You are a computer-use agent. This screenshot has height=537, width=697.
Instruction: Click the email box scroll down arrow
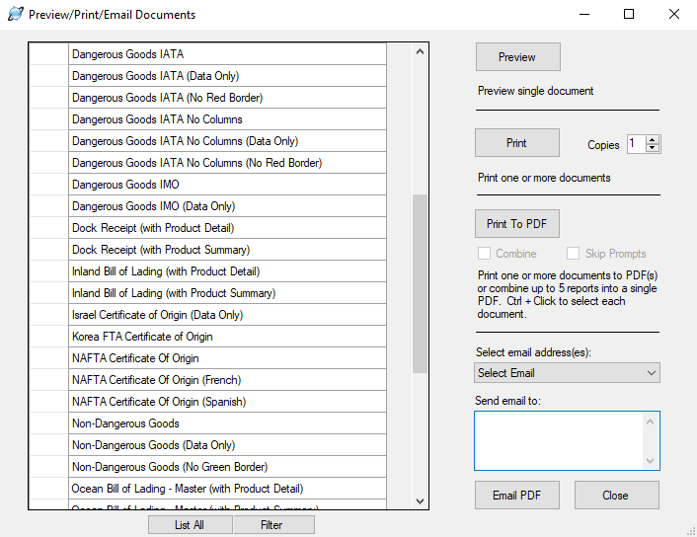point(650,461)
